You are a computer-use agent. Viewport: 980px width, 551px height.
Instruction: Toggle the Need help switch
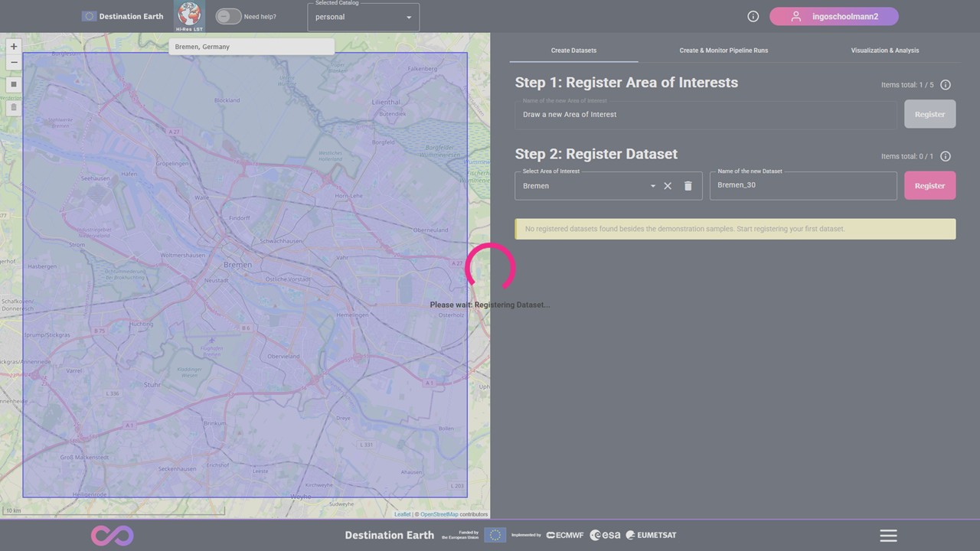coord(228,17)
